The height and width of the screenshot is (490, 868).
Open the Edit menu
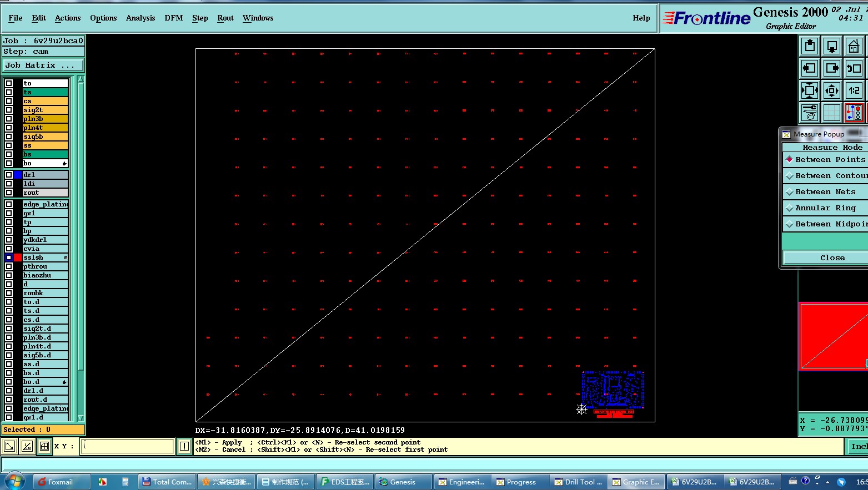pyautogui.click(x=39, y=18)
